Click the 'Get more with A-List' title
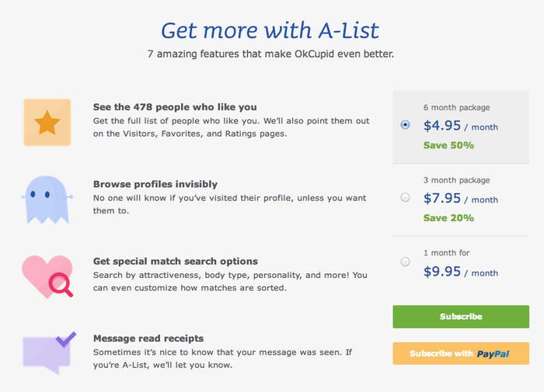 pyautogui.click(x=270, y=30)
